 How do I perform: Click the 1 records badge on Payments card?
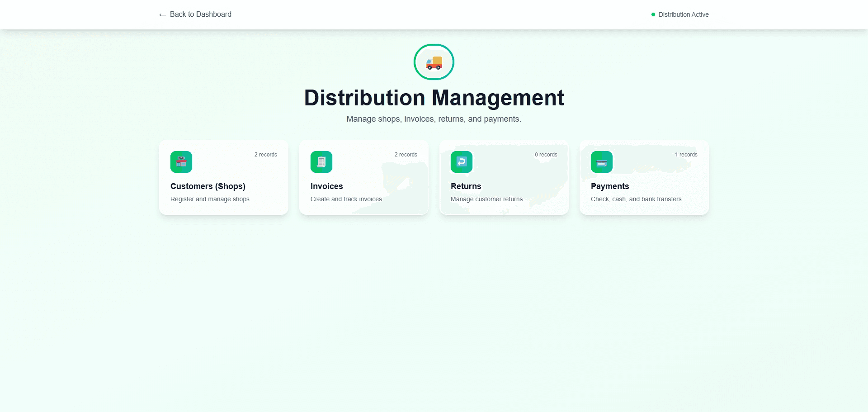686,154
